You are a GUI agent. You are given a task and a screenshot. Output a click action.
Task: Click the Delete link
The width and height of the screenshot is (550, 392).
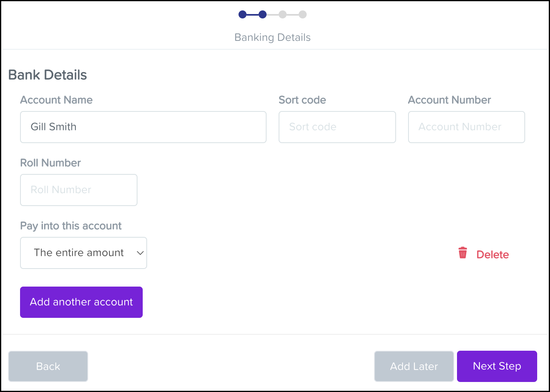tap(492, 255)
